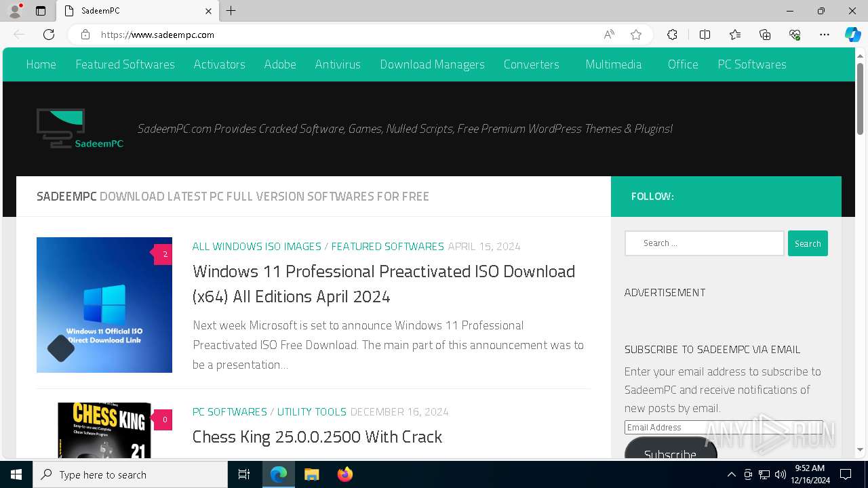Screen dimensions: 868x488
Task: Open Read aloud icon in address bar
Action: click(x=609, y=35)
